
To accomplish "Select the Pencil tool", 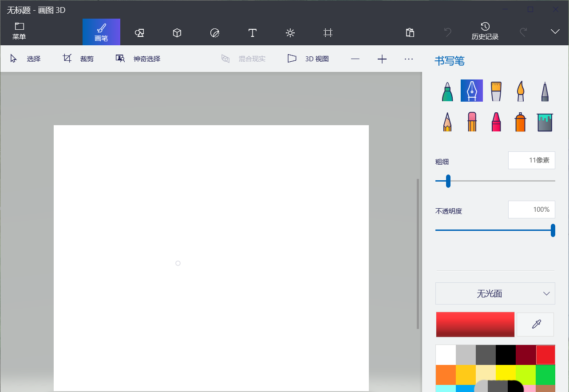I will (x=447, y=121).
